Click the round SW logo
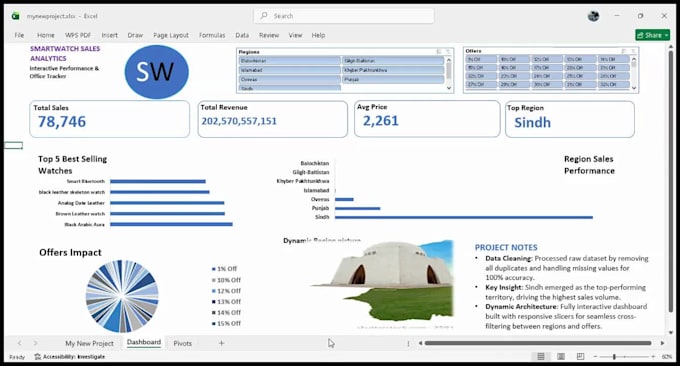 157,72
